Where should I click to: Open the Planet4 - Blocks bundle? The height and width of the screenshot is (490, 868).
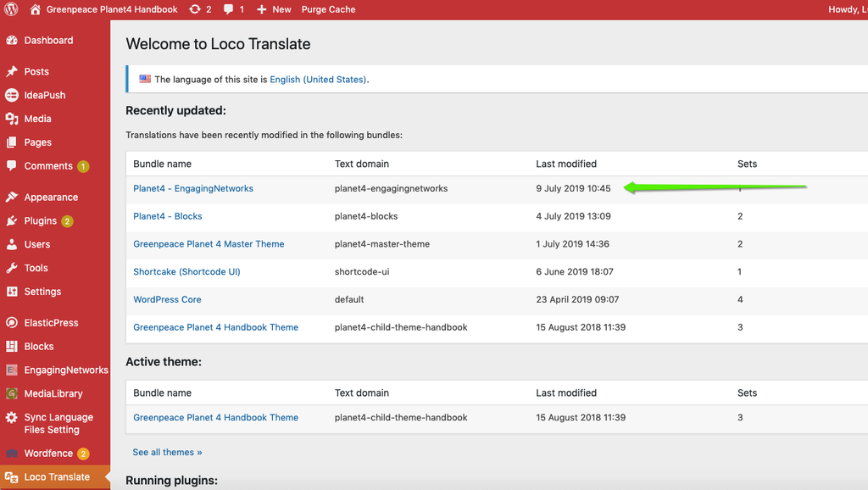point(168,216)
